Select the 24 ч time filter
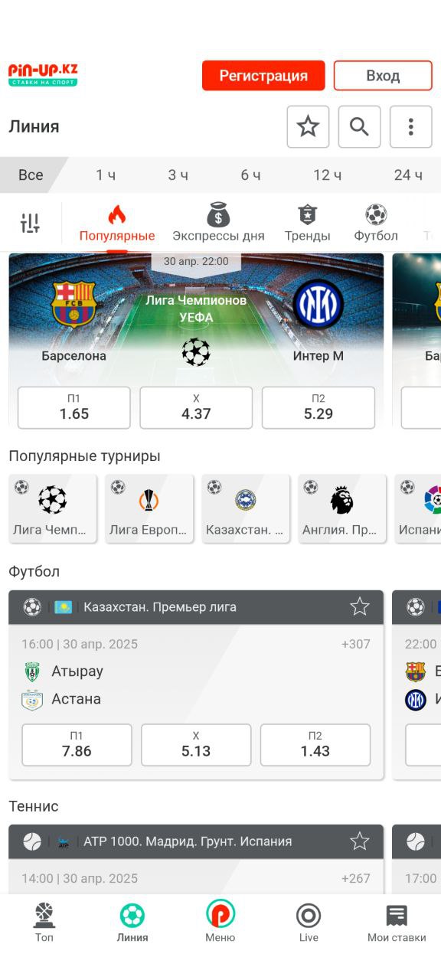Viewport: 441px width, 980px height. [x=408, y=175]
